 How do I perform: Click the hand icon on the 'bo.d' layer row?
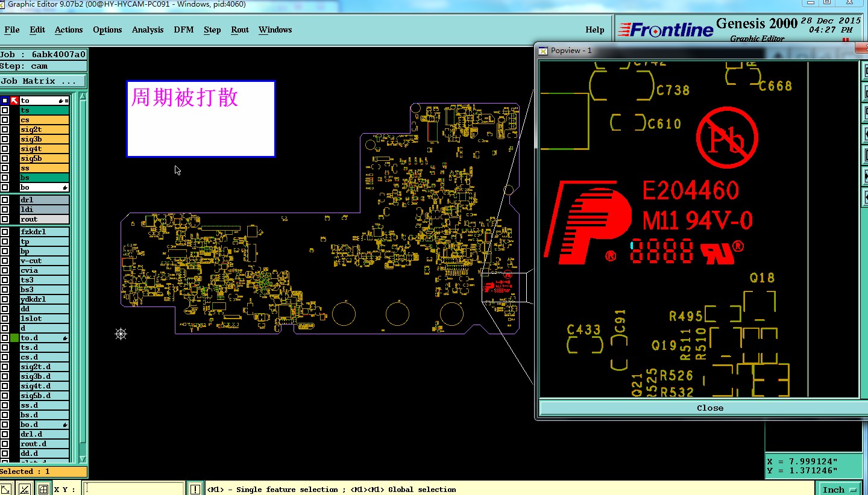tap(65, 425)
